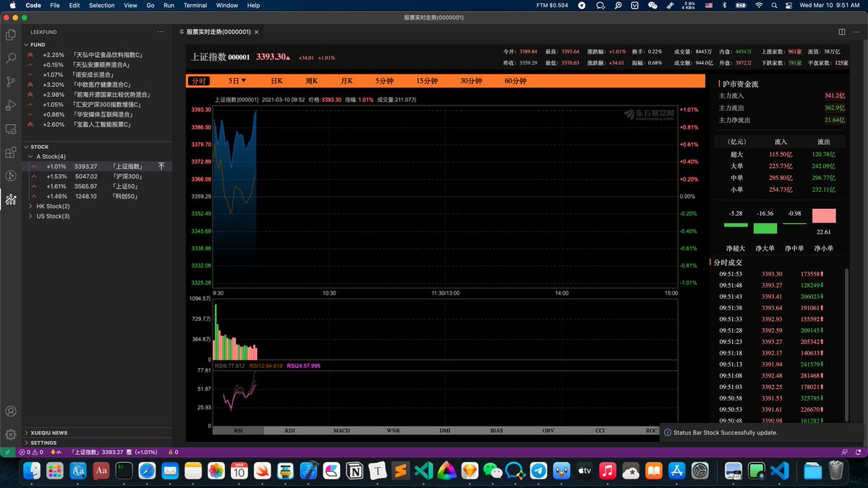Select the 沪深300 stock row
The height and width of the screenshot is (488, 868).
pos(94,176)
